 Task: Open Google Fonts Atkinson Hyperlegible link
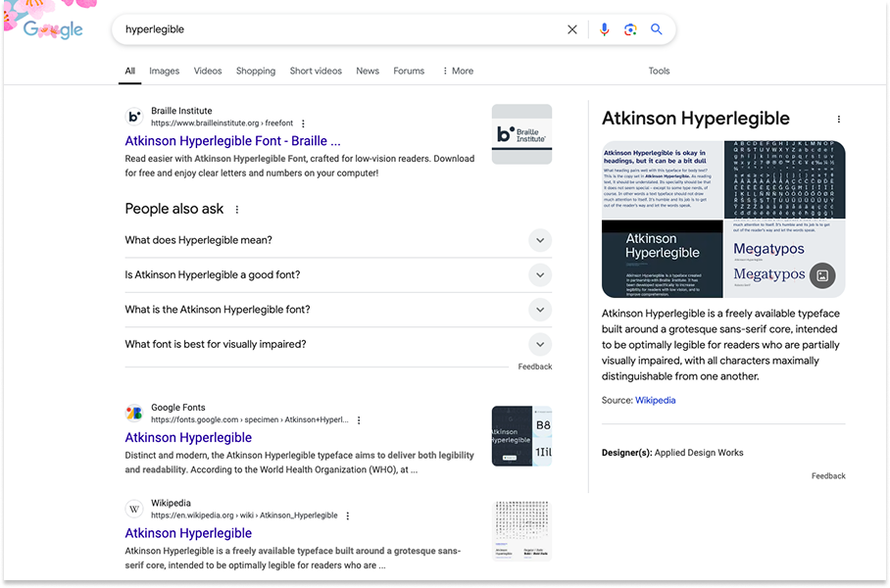pyautogui.click(x=188, y=438)
